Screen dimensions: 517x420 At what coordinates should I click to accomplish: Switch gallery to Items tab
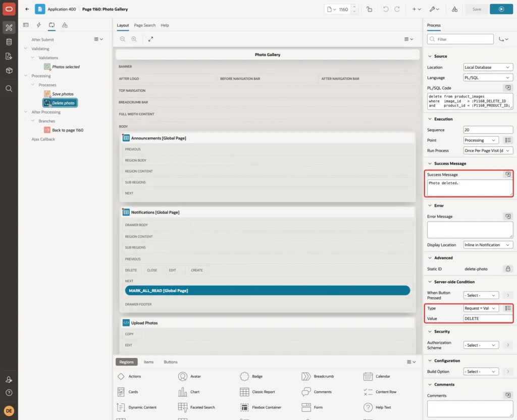[x=149, y=362]
